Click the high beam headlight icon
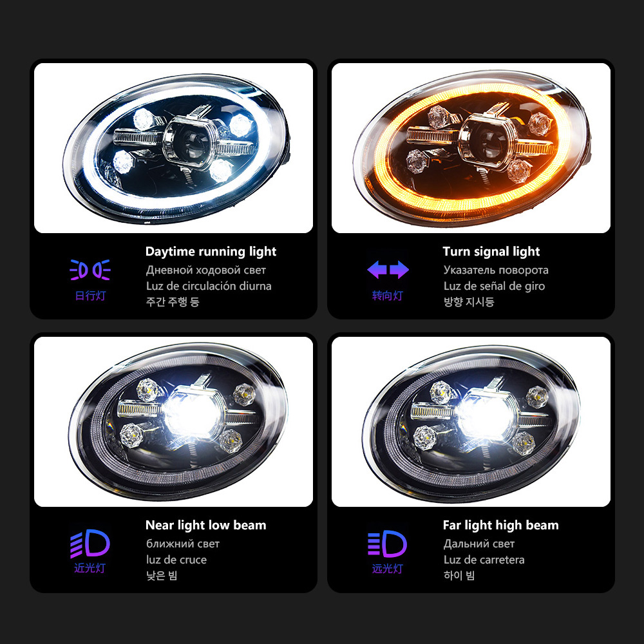Screen dimensions: 644x644 coord(387,544)
